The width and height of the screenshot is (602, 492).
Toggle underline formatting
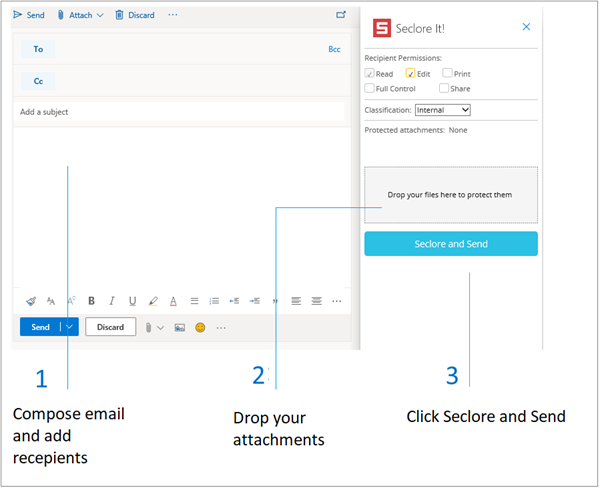(x=133, y=302)
